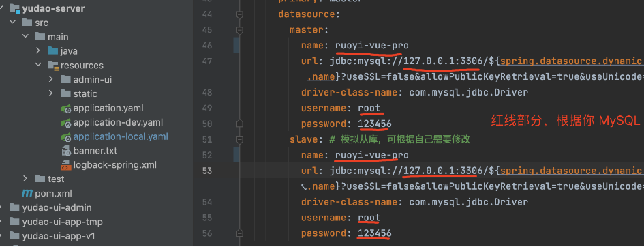
Task: Click 'ruoyi-vue-pro' value on line 46
Action: 371,46
